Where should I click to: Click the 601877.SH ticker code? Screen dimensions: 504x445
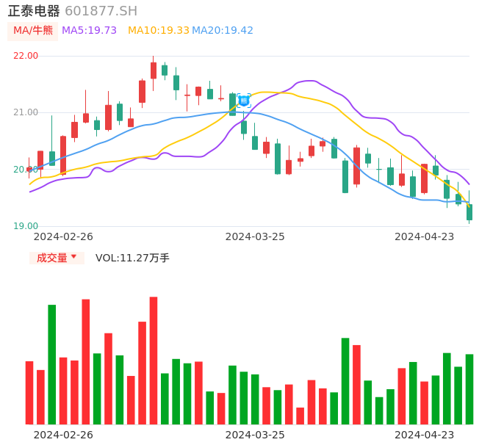101,11
